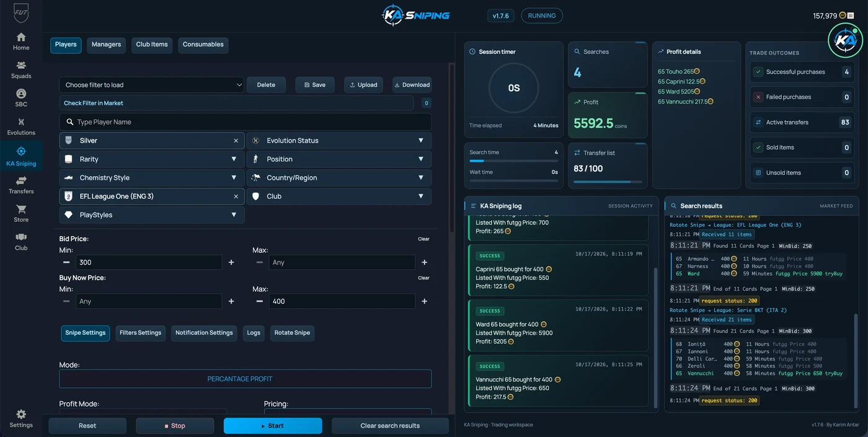Click the Bid Price Min field
This screenshot has width=868, height=437.
pos(149,262)
